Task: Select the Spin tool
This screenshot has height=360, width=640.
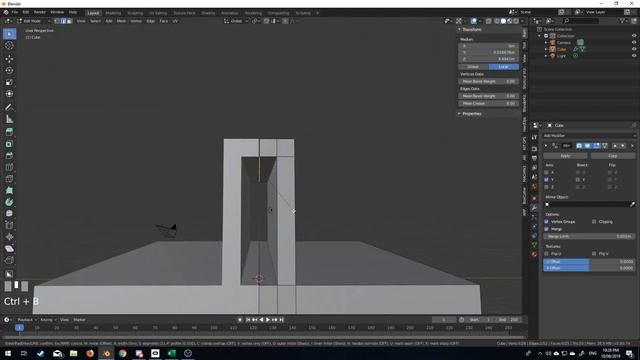Action: 9,202
